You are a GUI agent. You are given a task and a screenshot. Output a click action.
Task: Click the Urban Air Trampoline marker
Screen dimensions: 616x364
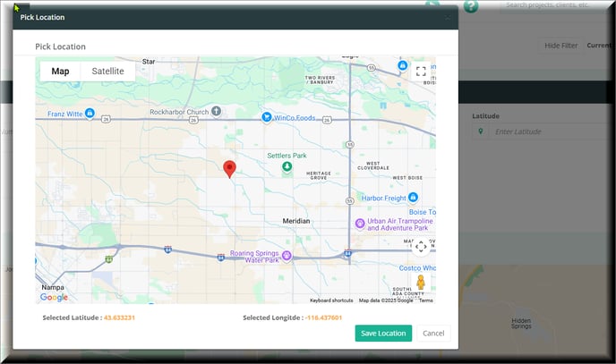tap(359, 223)
